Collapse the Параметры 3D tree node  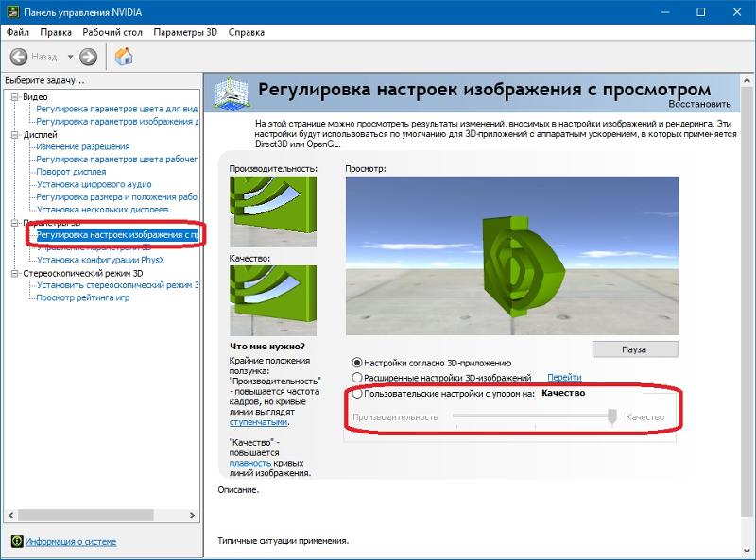click(x=14, y=223)
